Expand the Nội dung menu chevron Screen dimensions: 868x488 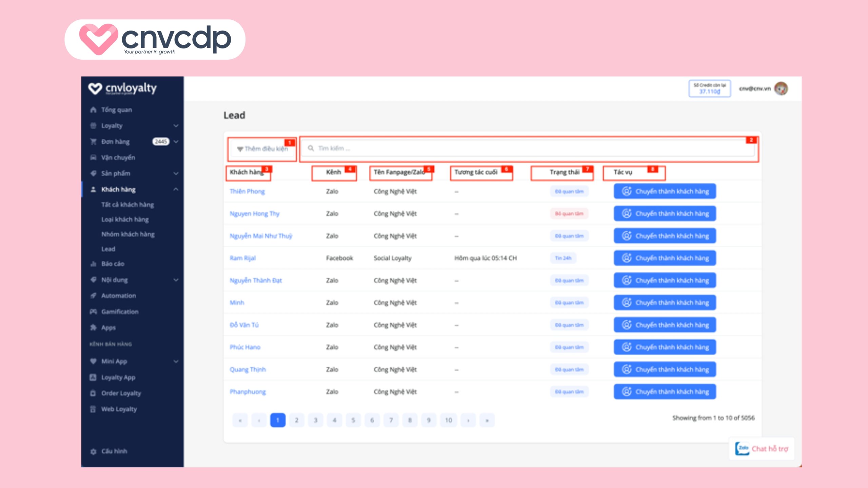176,280
